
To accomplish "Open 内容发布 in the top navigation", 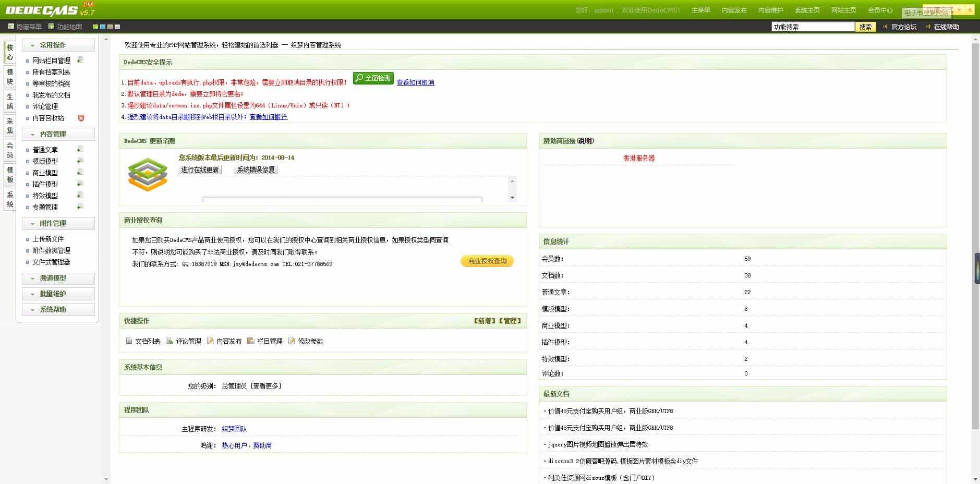I will click(x=734, y=10).
